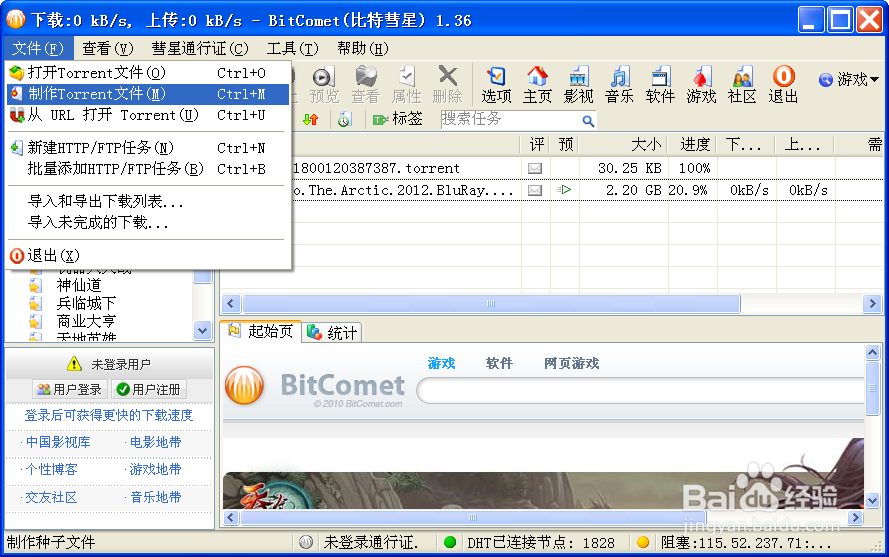
Task: Click the BitComet start page search box
Action: click(x=641, y=391)
